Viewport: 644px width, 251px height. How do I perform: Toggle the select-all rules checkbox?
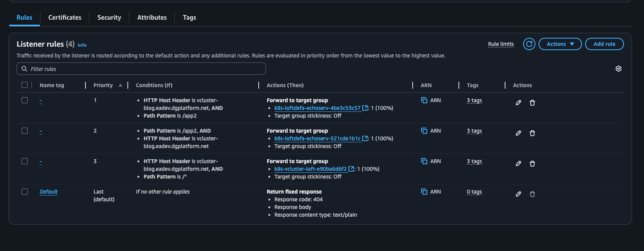(x=25, y=85)
